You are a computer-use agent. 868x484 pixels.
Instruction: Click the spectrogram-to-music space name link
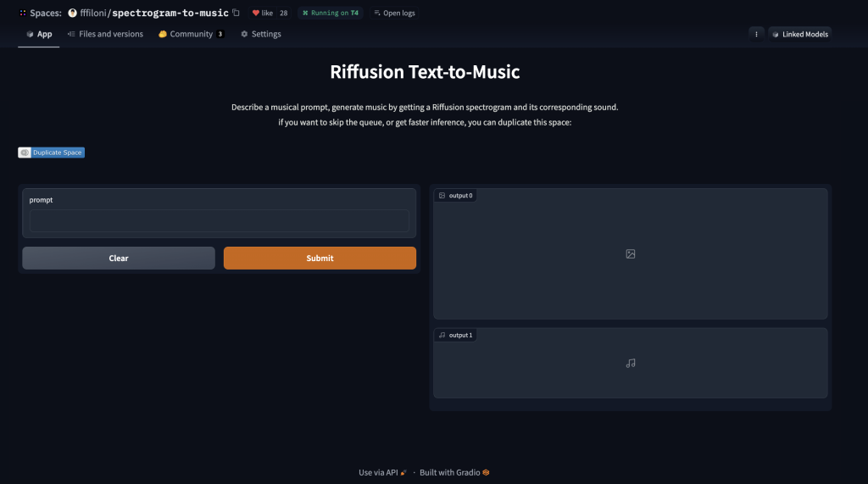click(x=170, y=13)
